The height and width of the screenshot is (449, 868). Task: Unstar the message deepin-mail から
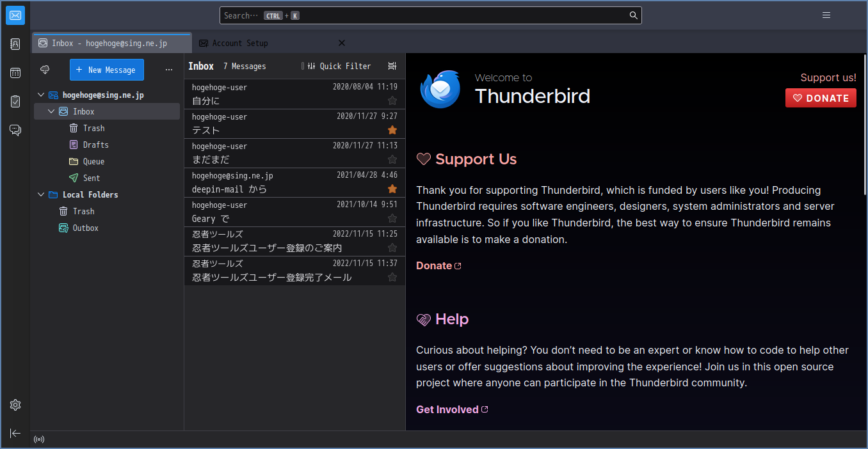pos(392,189)
